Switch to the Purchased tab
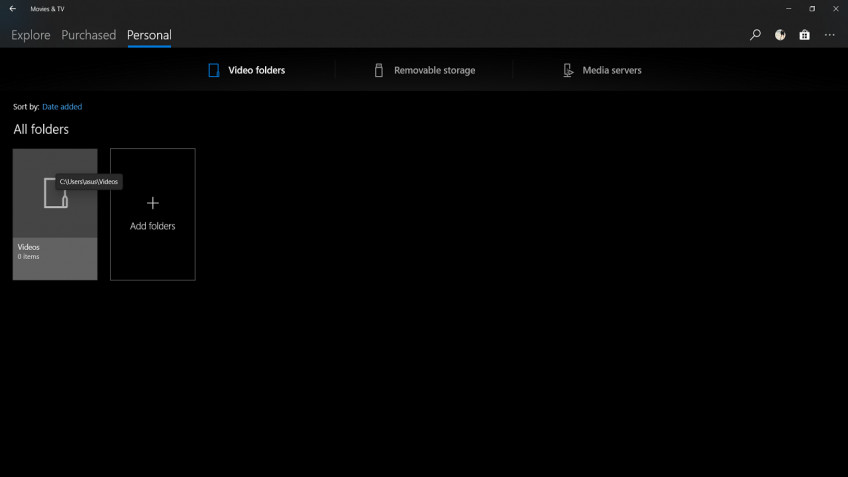This screenshot has width=848, height=477. [89, 35]
